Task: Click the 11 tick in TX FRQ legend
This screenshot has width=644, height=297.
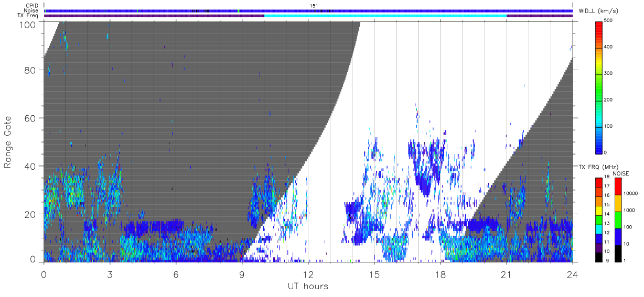Action: (x=607, y=242)
